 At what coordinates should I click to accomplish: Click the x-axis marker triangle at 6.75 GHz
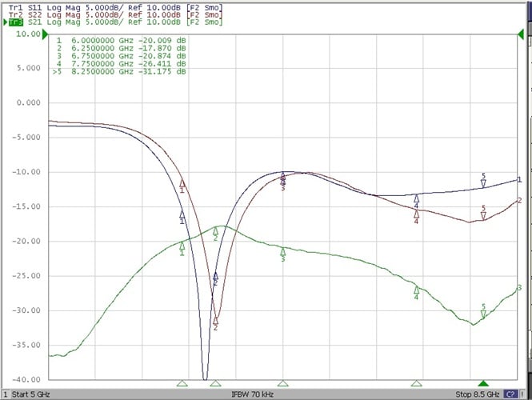point(283,383)
